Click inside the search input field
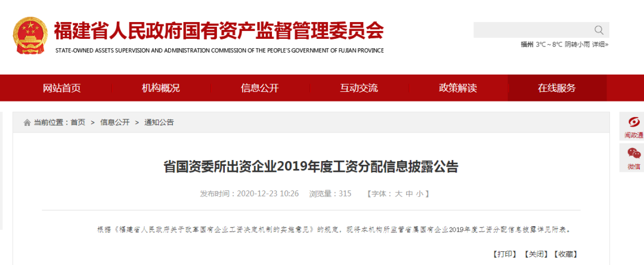644x265 pixels. pos(531,30)
